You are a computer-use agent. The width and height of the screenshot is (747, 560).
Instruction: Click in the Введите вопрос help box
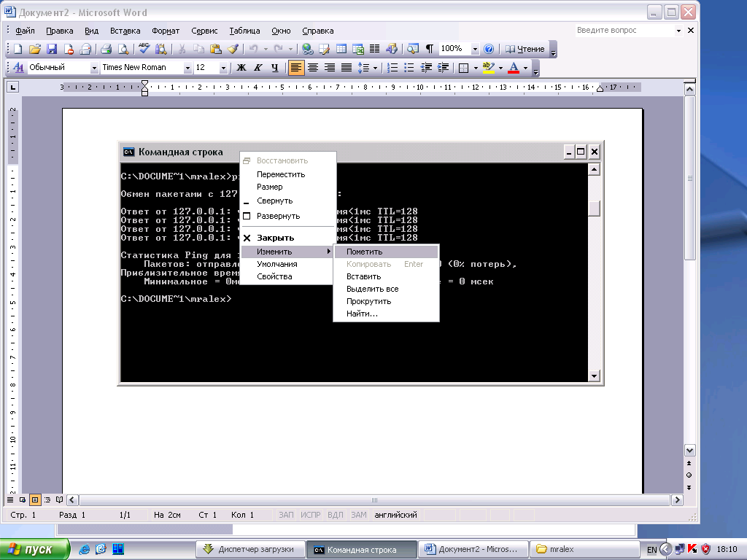coord(624,31)
